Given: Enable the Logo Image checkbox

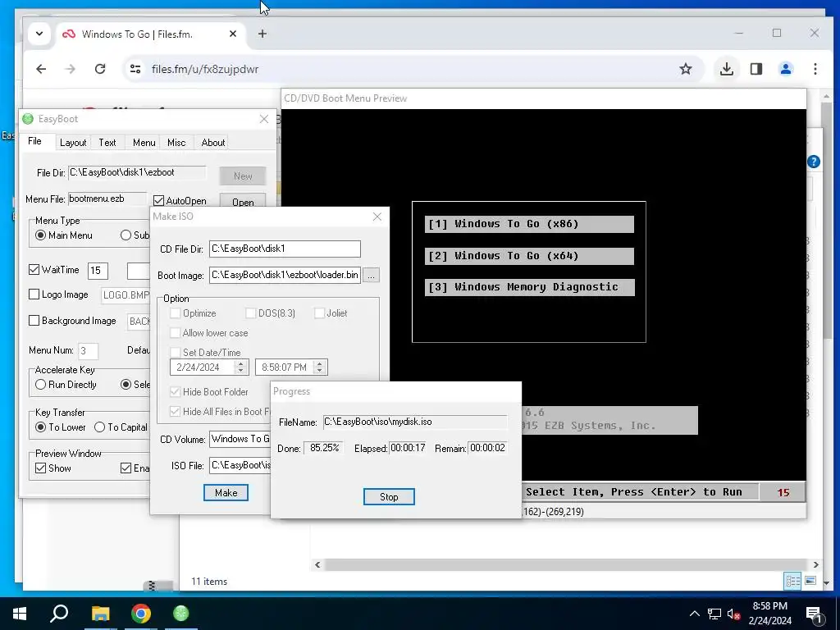Looking at the screenshot, I should (x=34, y=294).
